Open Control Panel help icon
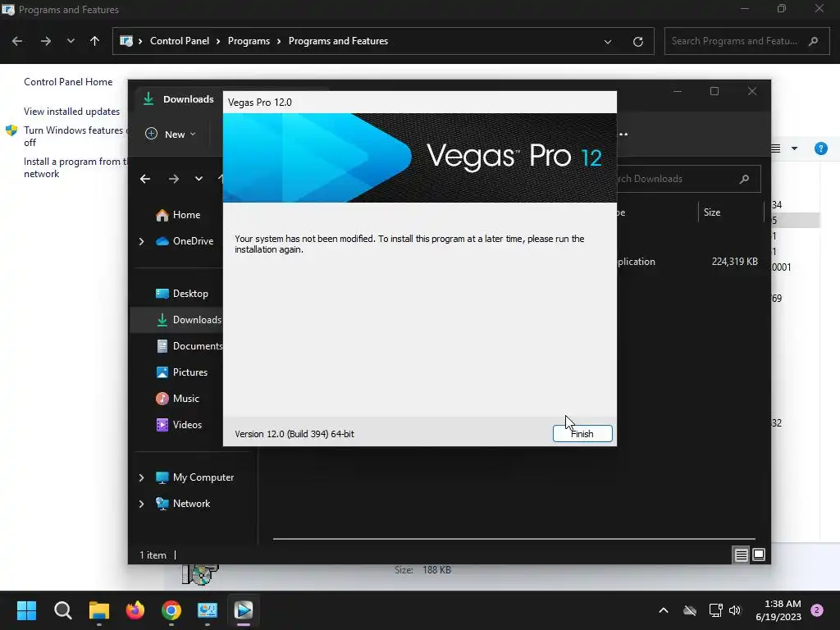This screenshot has width=840, height=630. [820, 148]
